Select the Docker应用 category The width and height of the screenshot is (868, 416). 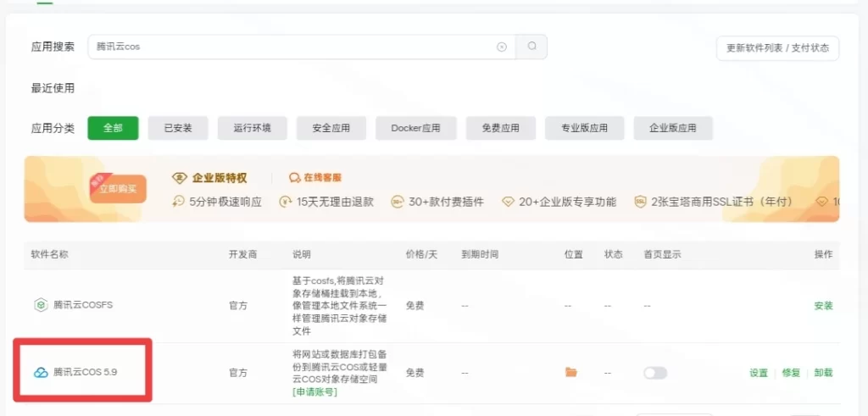coord(415,128)
